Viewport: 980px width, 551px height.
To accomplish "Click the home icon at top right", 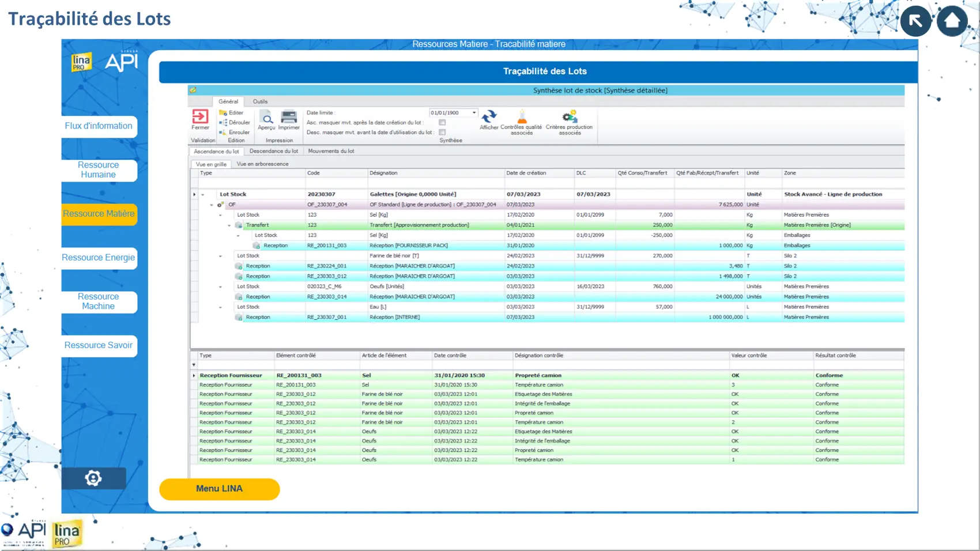I will (952, 21).
